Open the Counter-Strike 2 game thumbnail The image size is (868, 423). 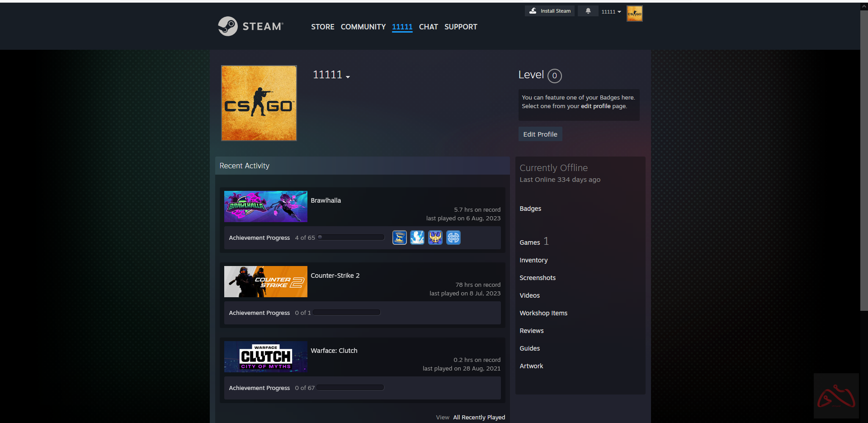(266, 281)
